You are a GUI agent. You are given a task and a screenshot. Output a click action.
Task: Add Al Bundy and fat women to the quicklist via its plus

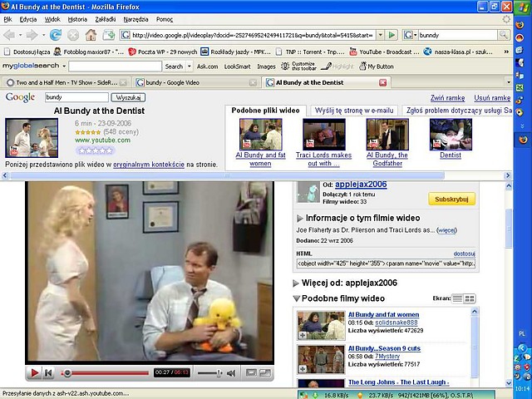[x=302, y=336]
